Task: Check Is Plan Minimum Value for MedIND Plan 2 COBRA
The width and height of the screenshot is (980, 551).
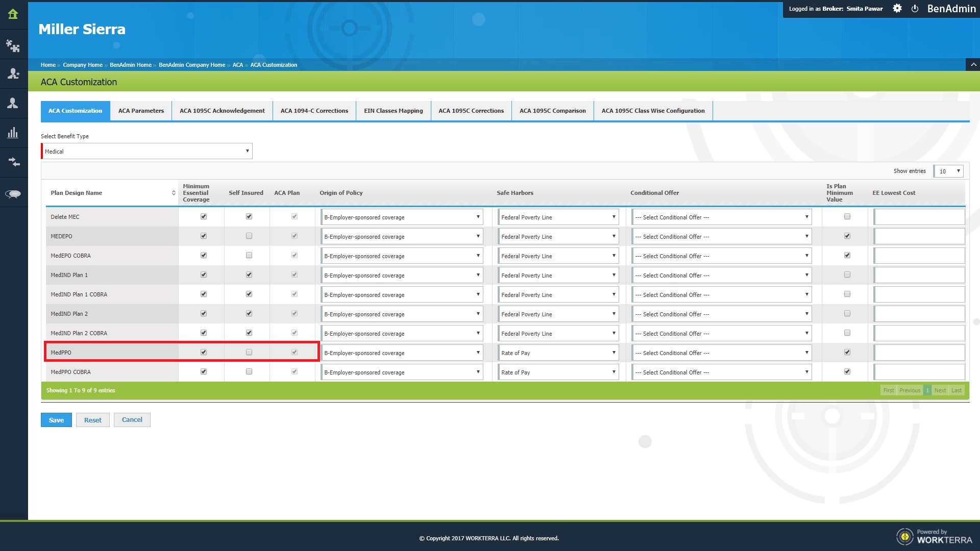Action: (x=847, y=333)
